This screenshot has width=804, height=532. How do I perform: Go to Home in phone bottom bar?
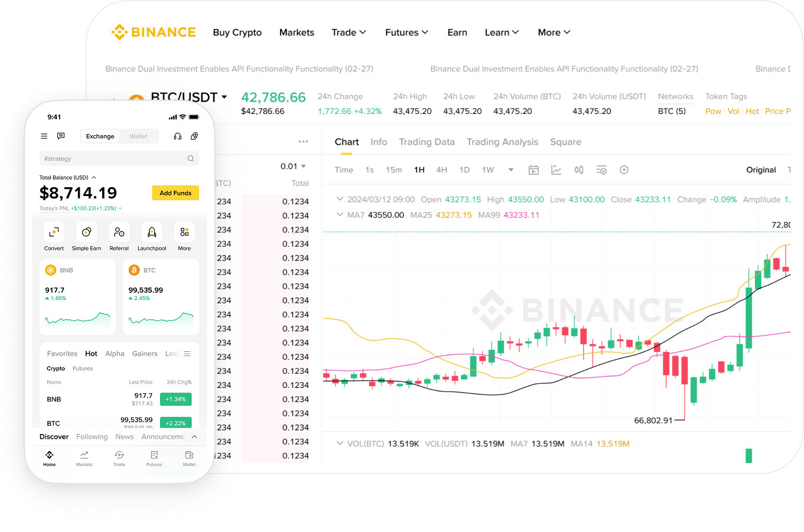point(50,458)
